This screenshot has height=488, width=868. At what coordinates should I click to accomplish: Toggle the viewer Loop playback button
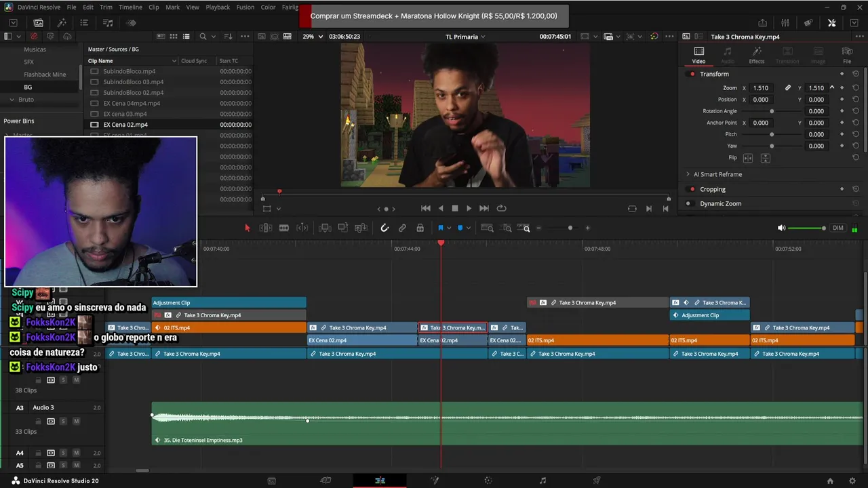coord(501,208)
